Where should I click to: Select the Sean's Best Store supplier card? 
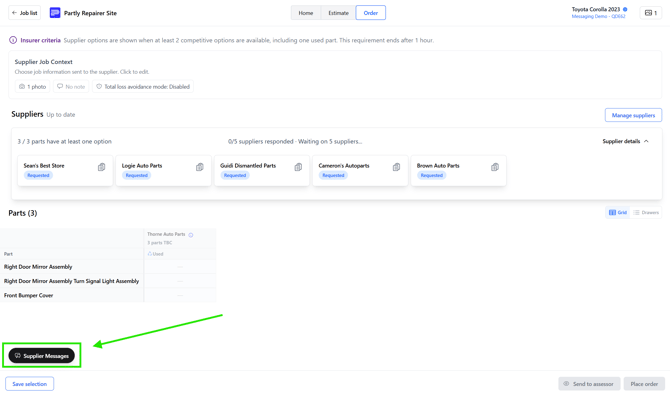[65, 170]
